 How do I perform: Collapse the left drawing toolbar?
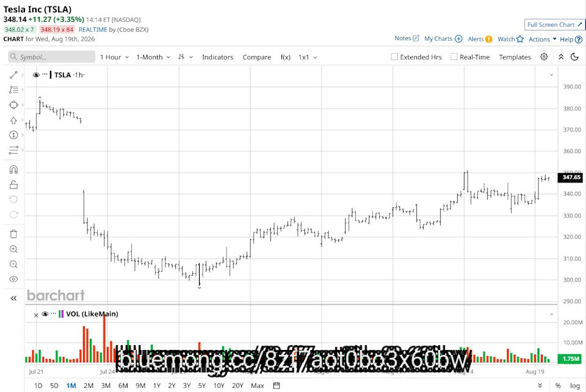click(x=13, y=298)
